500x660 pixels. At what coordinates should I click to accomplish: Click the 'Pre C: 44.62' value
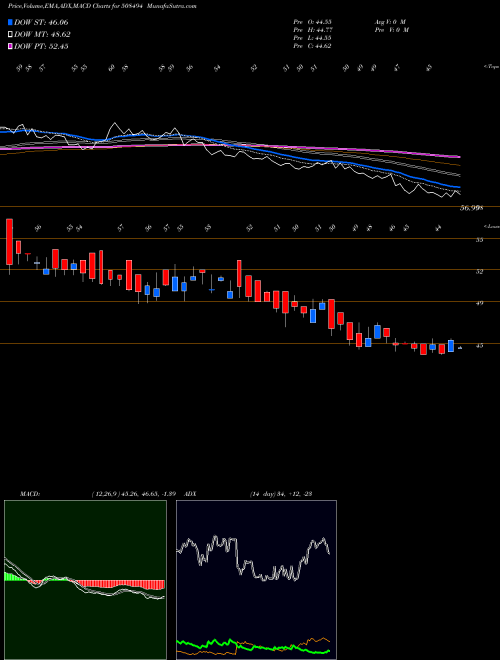click(x=312, y=46)
